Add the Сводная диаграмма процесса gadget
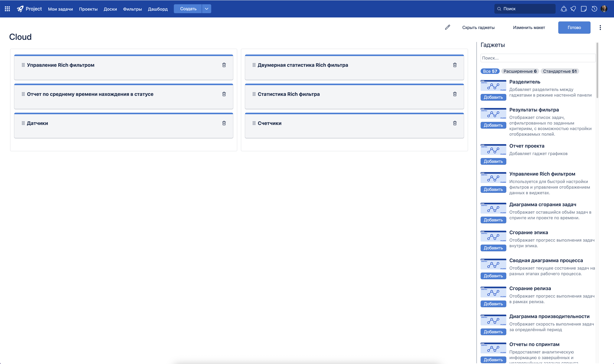 tap(493, 276)
